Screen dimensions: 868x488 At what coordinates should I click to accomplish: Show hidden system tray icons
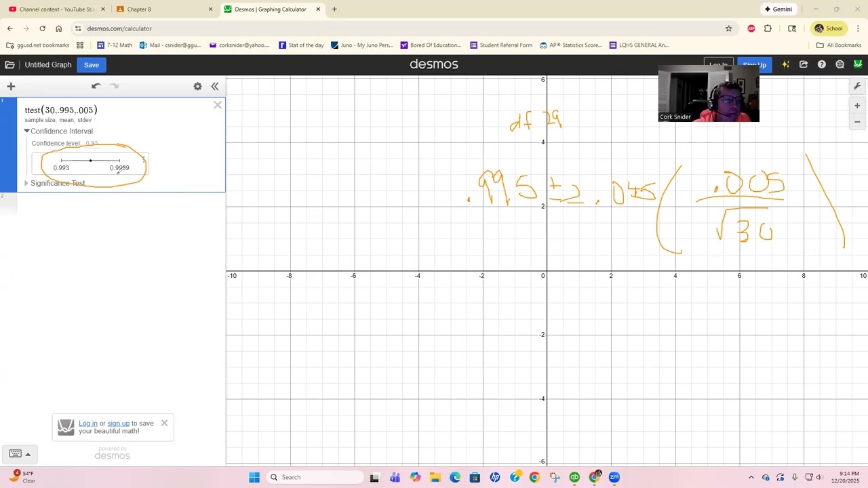point(751,477)
